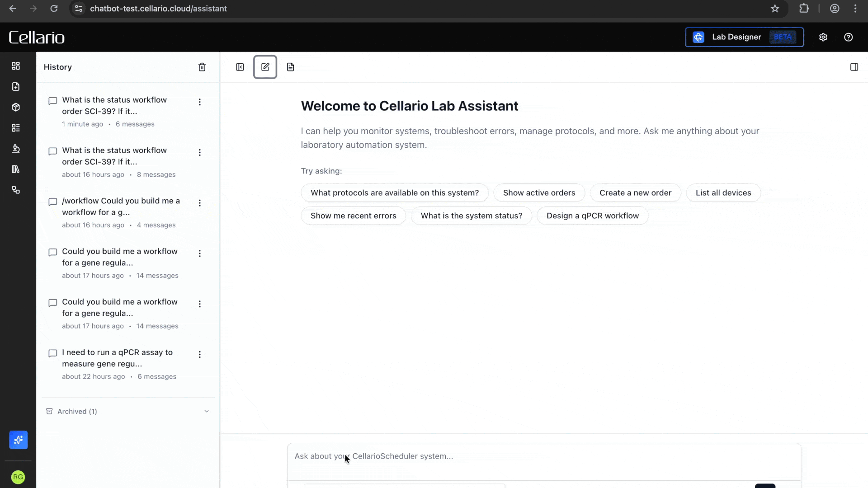
Task: Open options menu for qPCR assay chat
Action: coord(199,355)
